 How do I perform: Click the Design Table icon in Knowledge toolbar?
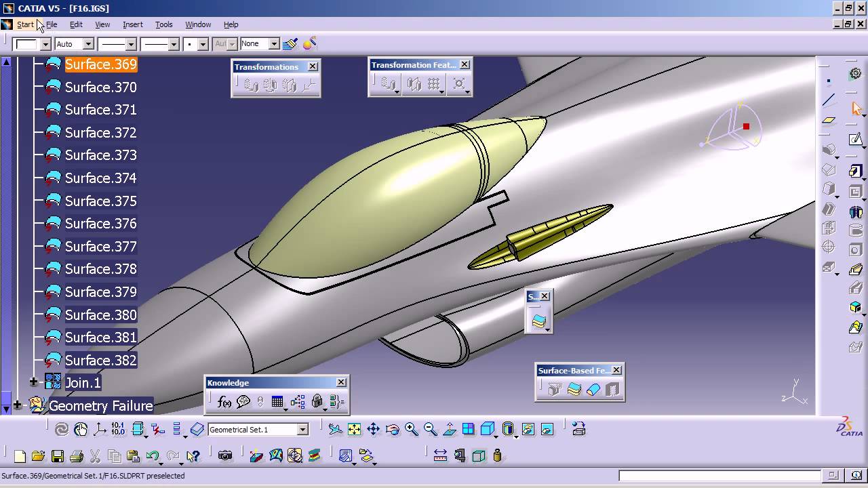point(277,402)
